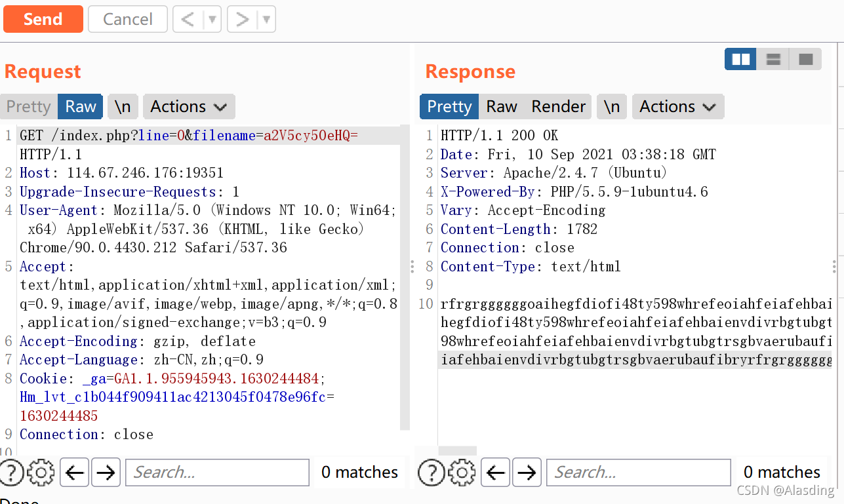The image size is (844, 504).
Task: Go to previous request with back arrow
Action: 188,19
